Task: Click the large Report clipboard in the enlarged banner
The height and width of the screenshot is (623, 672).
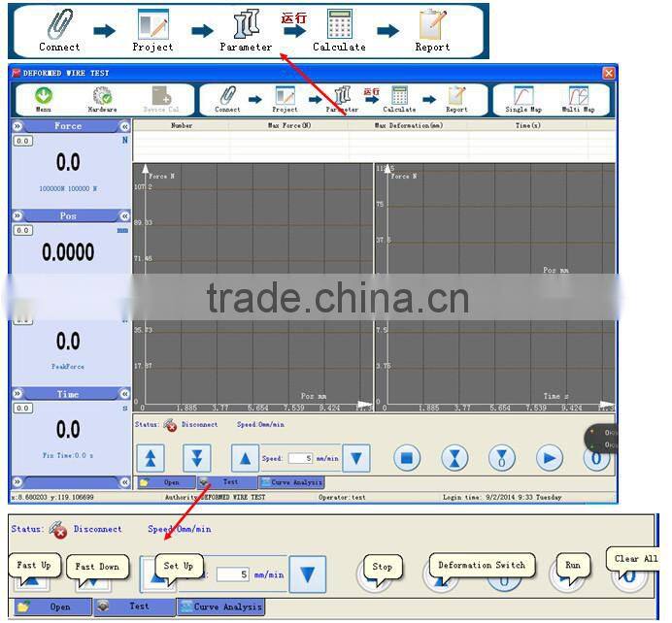Action: 433,24
